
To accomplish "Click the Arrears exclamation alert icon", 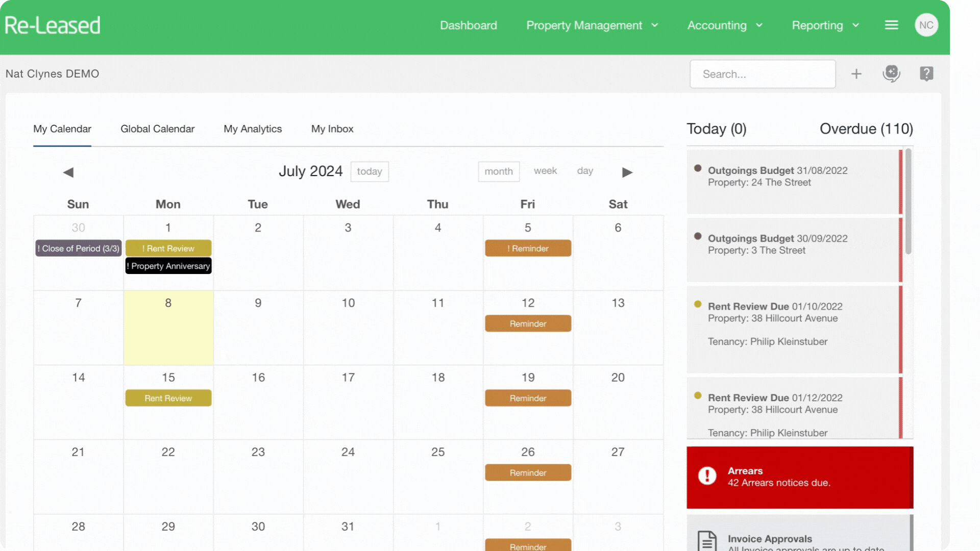I will coord(707,476).
